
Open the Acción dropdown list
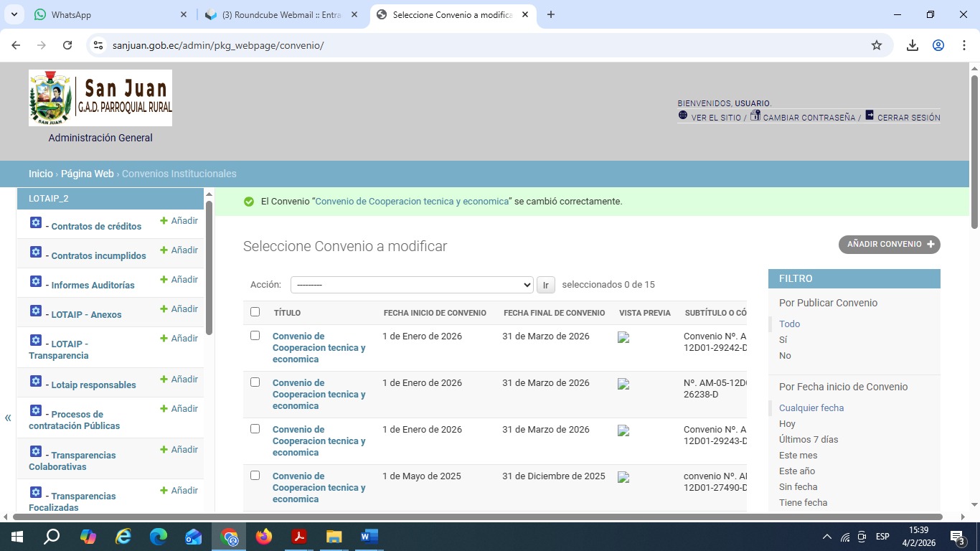(x=411, y=285)
